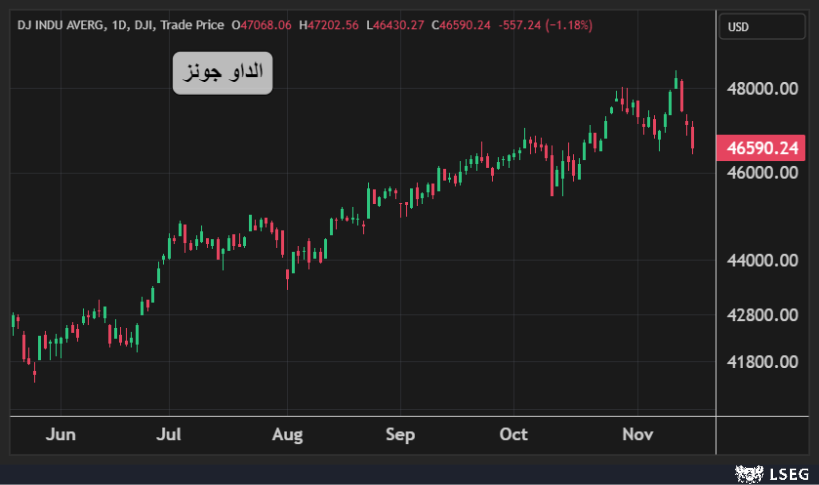
Task: Click the Arabic Dow Jones text label
Action: click(x=222, y=73)
